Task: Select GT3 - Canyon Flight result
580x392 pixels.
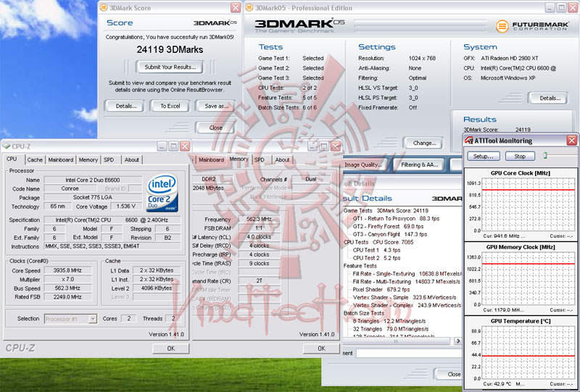Action: (389, 234)
